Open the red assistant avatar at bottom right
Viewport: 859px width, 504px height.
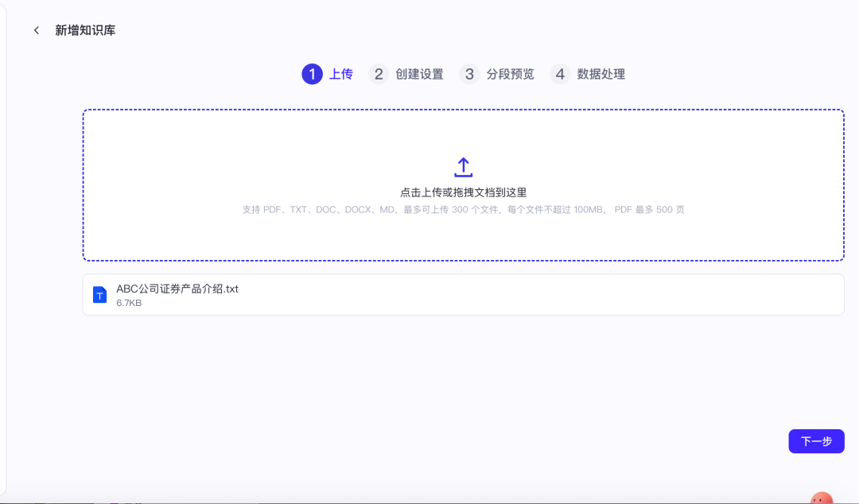[822, 498]
